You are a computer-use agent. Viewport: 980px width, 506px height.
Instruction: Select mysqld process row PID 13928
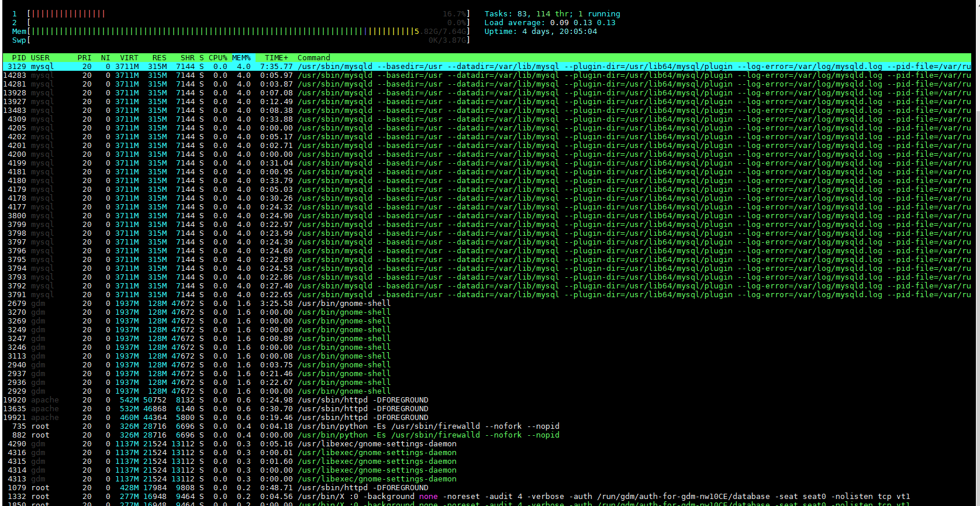coord(487,93)
